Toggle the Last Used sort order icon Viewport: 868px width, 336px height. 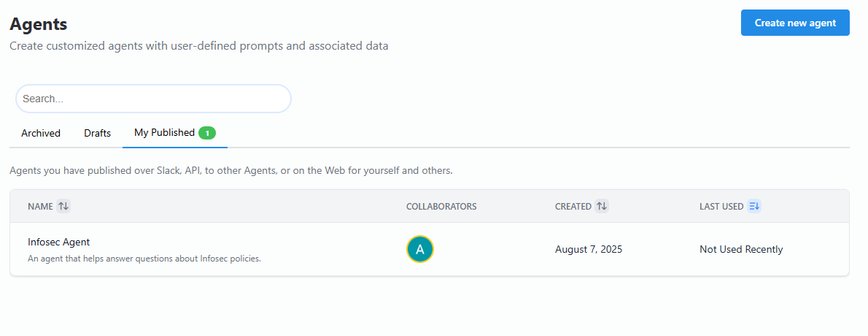(754, 207)
